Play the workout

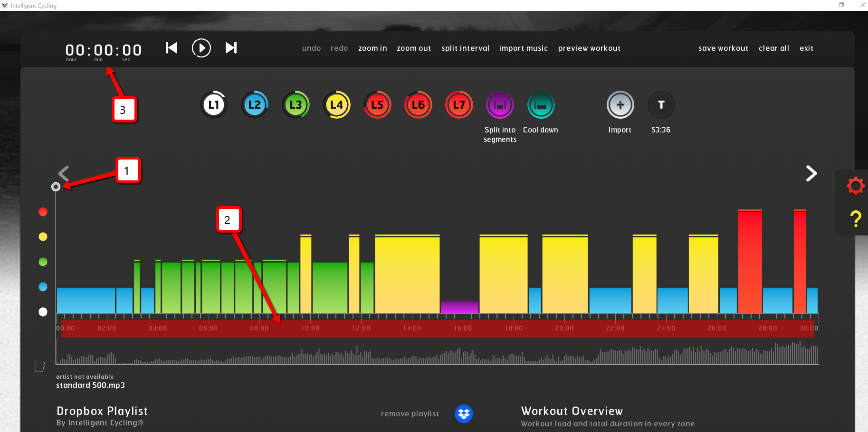[x=201, y=48]
